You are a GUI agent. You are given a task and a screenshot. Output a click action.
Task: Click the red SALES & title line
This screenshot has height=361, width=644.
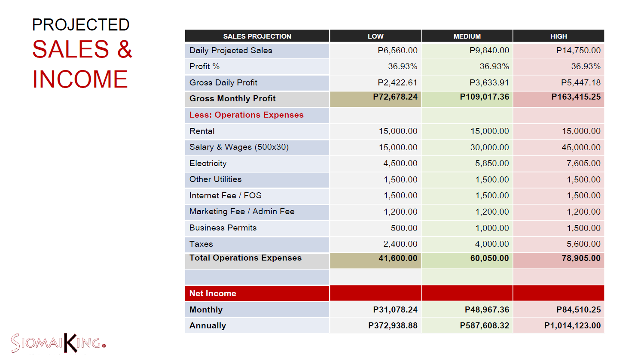pyautogui.click(x=82, y=49)
